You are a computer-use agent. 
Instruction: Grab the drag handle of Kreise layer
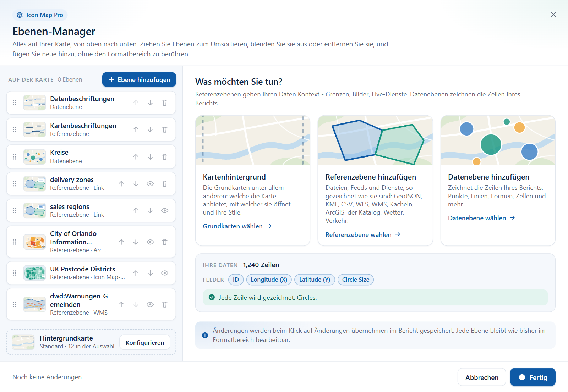pyautogui.click(x=15, y=157)
